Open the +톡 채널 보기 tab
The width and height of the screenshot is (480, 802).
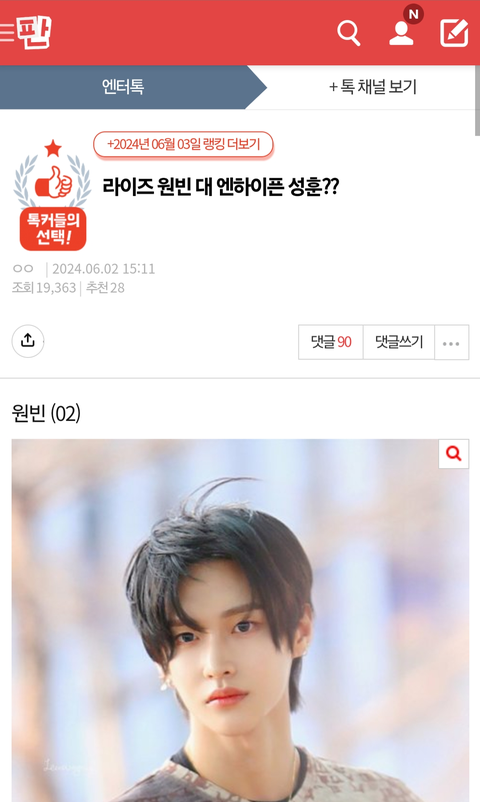(373, 86)
